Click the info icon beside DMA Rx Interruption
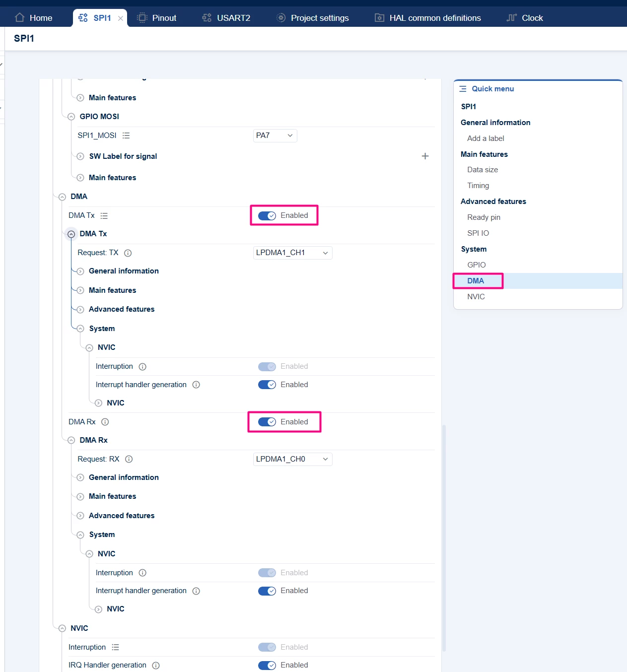This screenshot has width=627, height=672. pyautogui.click(x=142, y=573)
